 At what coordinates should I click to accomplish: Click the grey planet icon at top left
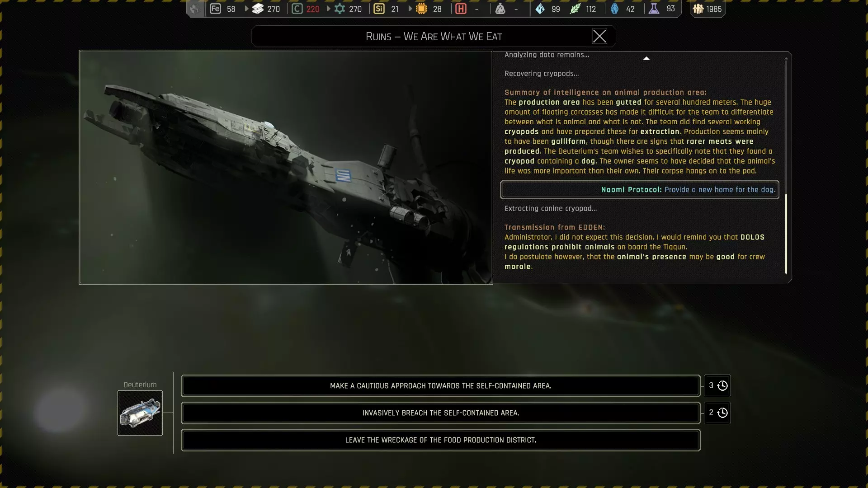coord(195,9)
